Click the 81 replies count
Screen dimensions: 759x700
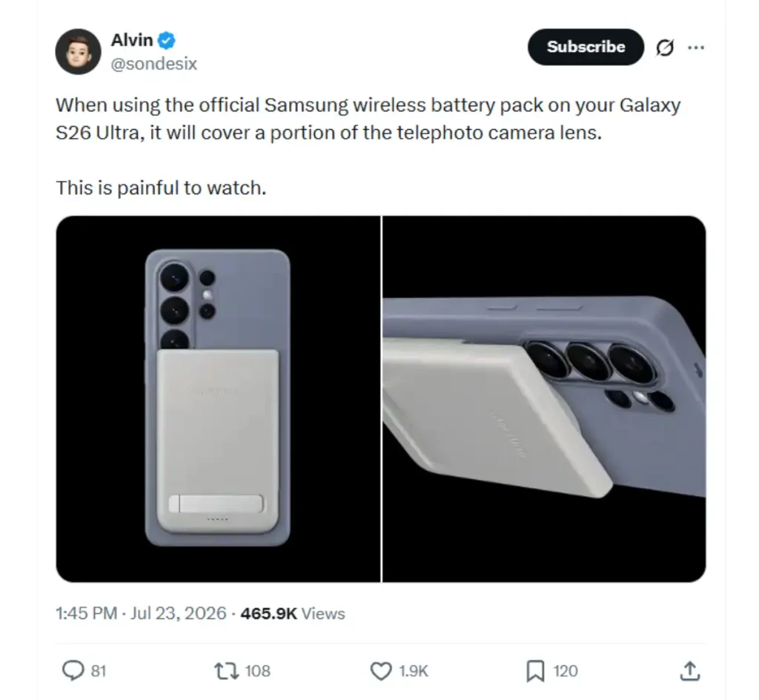(99, 671)
